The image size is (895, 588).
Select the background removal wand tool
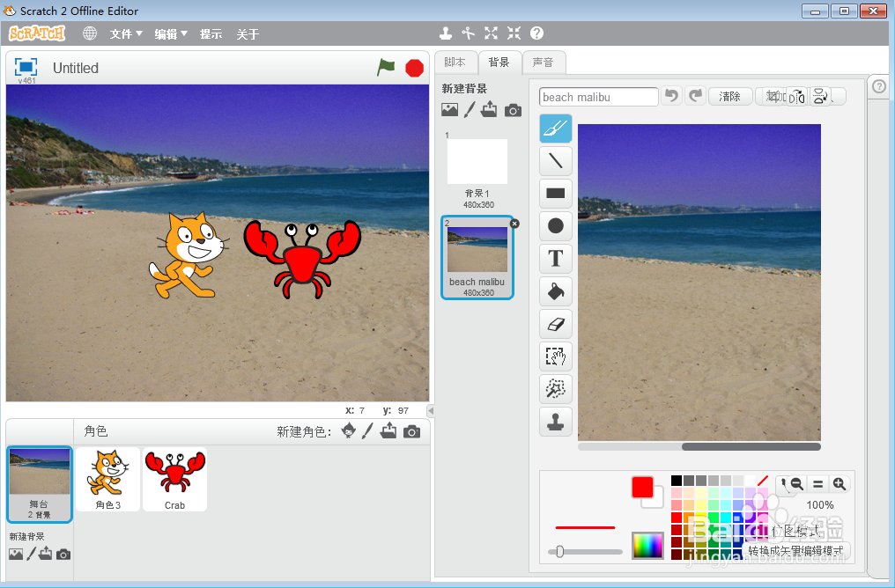pyautogui.click(x=555, y=389)
